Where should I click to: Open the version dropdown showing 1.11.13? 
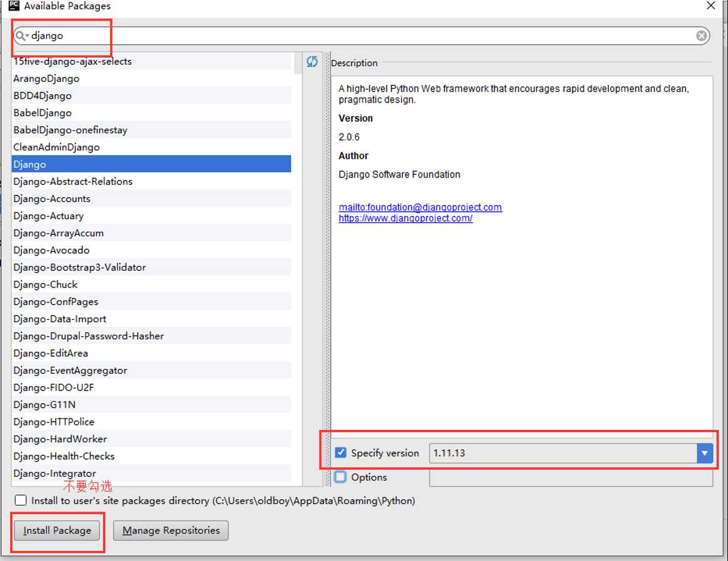click(704, 453)
